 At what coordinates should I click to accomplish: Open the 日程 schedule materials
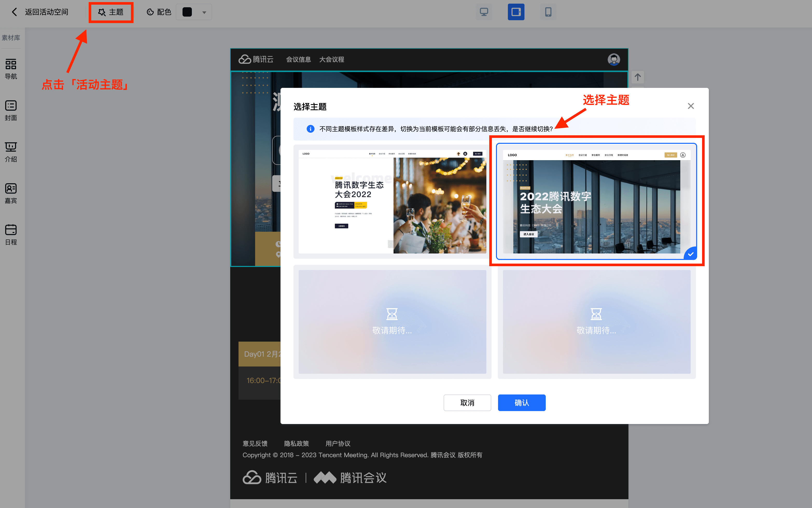coord(11,235)
